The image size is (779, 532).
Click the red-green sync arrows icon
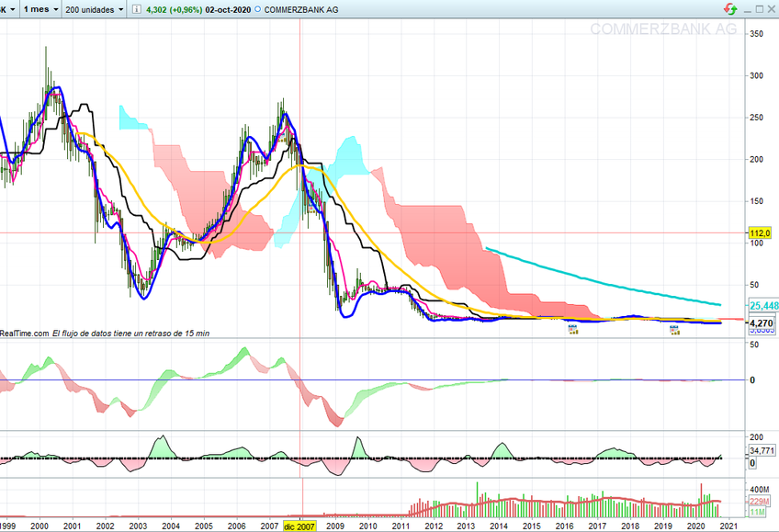[x=730, y=9]
